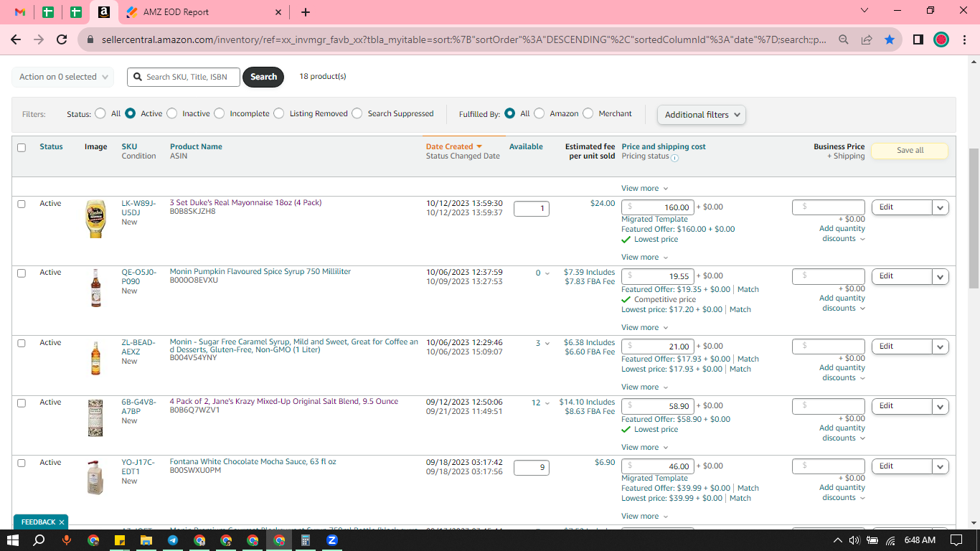Open the Additional filters dropdown

click(x=702, y=115)
